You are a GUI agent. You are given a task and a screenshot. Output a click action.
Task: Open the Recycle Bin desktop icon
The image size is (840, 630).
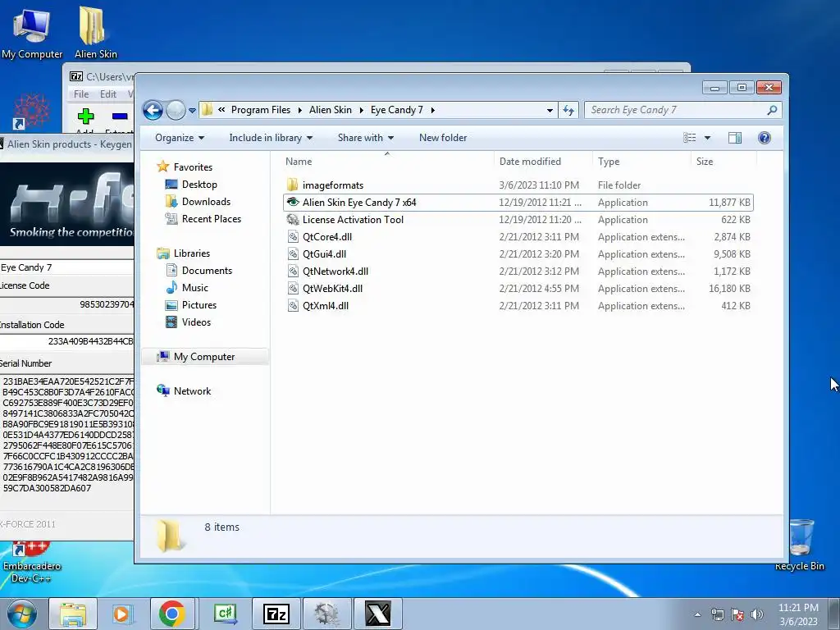tap(800, 545)
